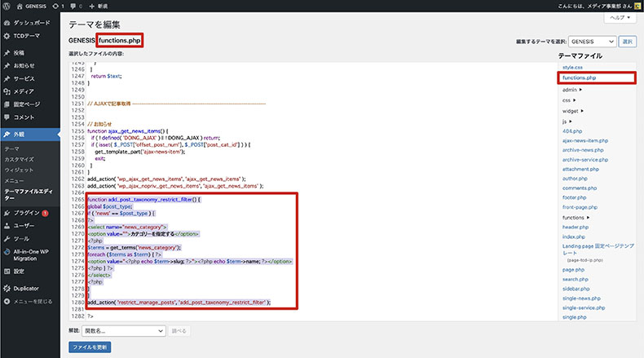This screenshot has width=644, height=358.
Task: Select the 外観 appearance menu
Action: click(x=30, y=135)
